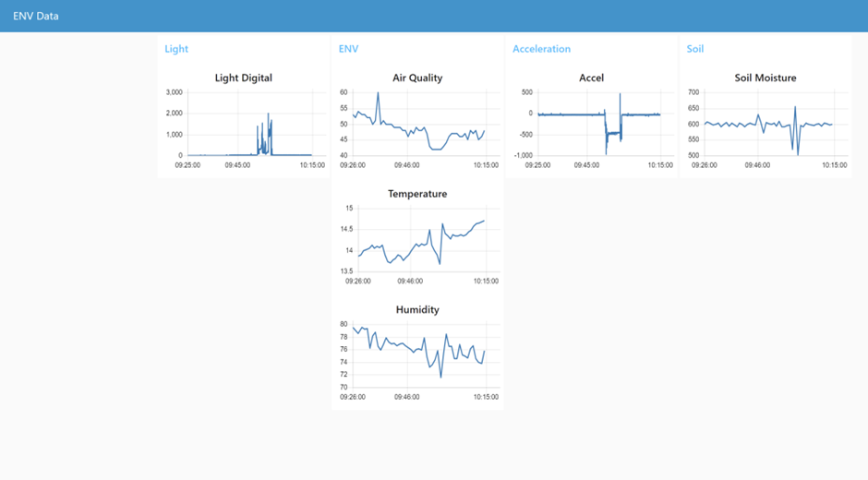Screen dimensions: 868x480
Task: Click the 09:46:00 x-axis label under Humidity
Action: [x=406, y=397]
